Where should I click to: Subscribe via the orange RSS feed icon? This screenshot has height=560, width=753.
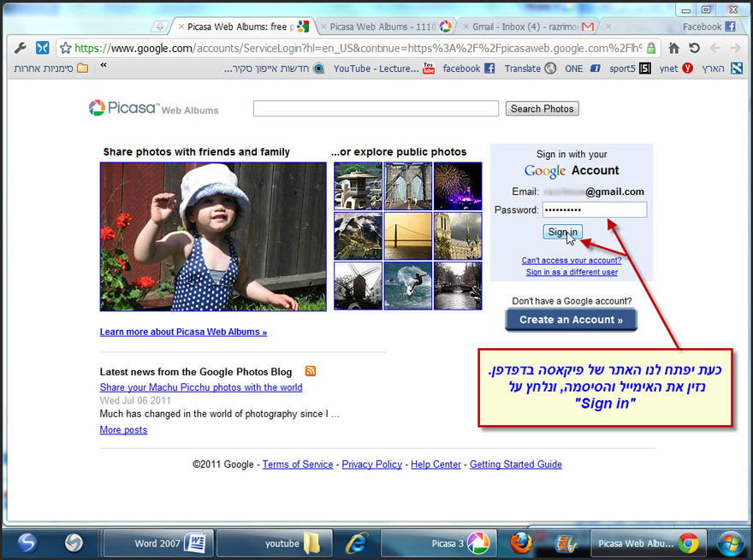tap(311, 371)
